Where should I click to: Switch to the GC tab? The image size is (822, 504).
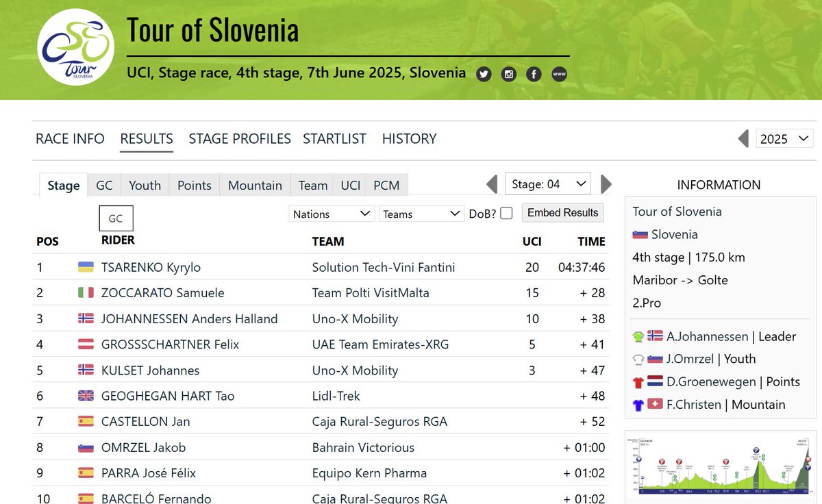104,186
